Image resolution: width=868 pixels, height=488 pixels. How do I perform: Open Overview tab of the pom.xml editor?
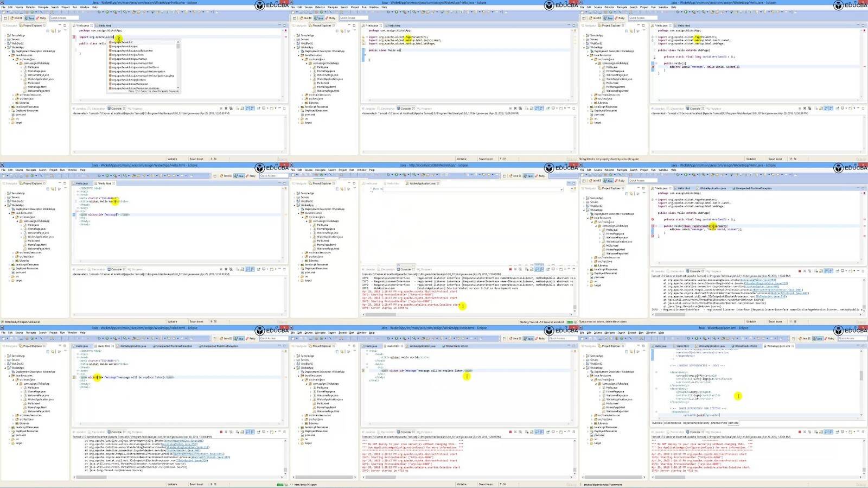coord(657,423)
